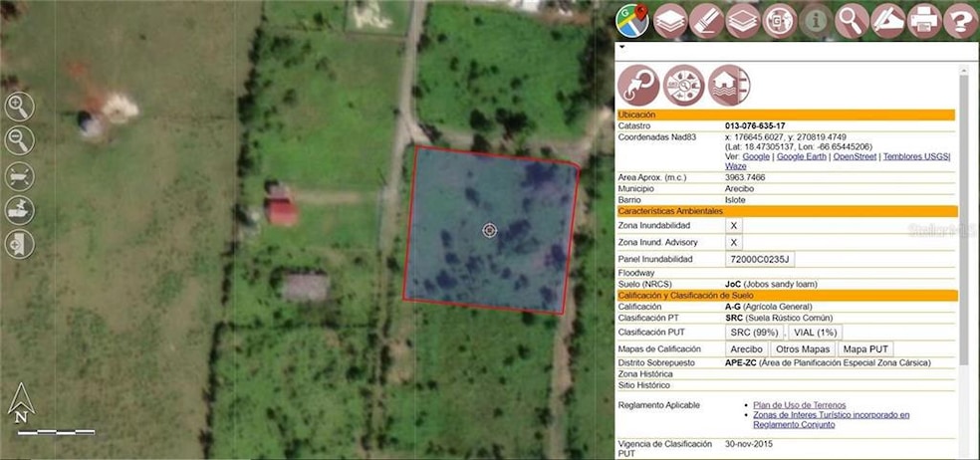Click the X button for Zona Inund. Advisory
980x460 pixels.
[734, 243]
